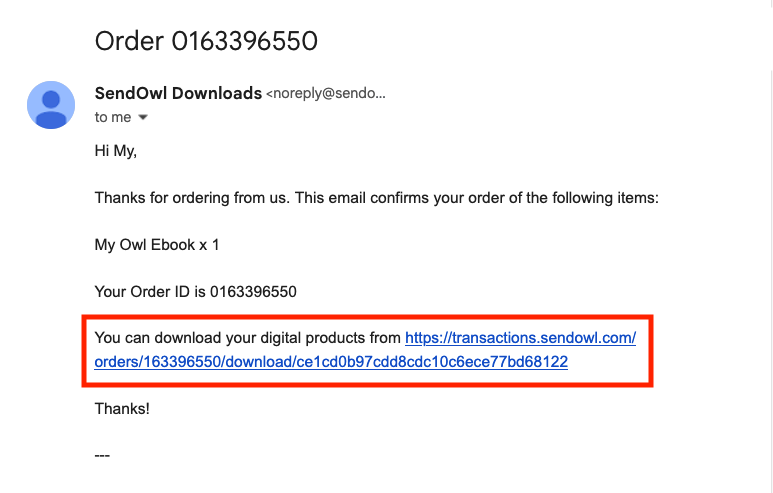773x493 pixels.
Task: Click "This email confirms your order" sentence
Action: 477,198
